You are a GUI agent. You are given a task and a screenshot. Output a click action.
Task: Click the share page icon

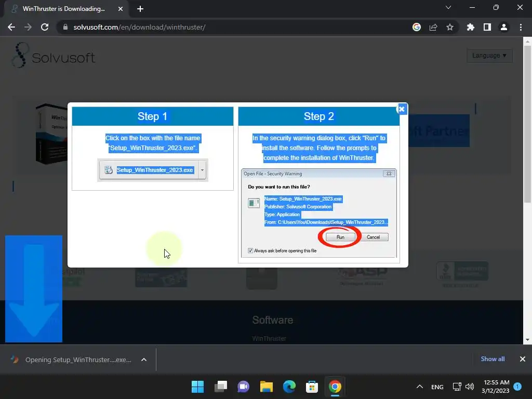433,27
